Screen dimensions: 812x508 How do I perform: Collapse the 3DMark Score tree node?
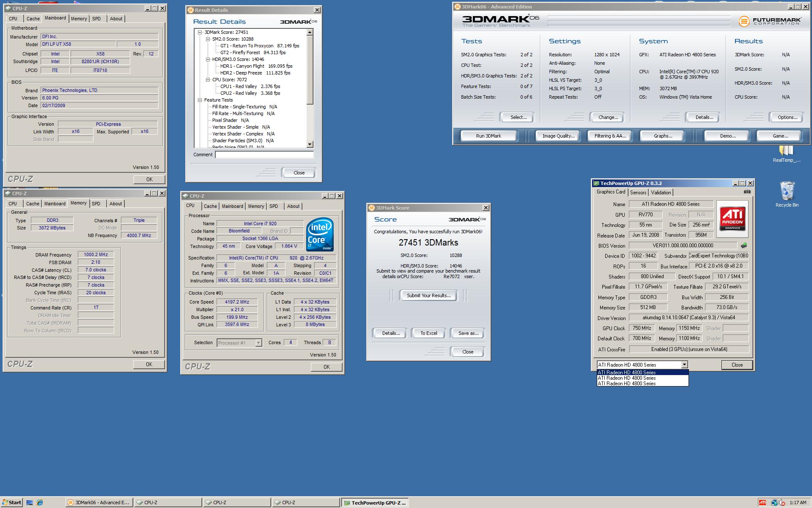click(x=200, y=32)
